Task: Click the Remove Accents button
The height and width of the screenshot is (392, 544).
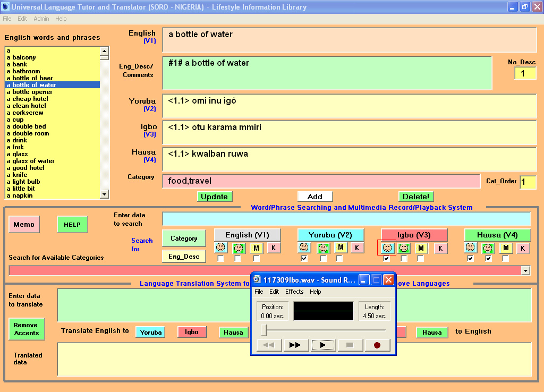Action: tap(27, 329)
